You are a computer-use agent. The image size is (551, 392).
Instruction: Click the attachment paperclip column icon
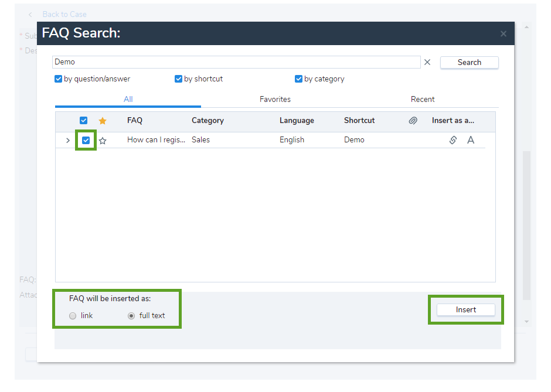(x=413, y=121)
